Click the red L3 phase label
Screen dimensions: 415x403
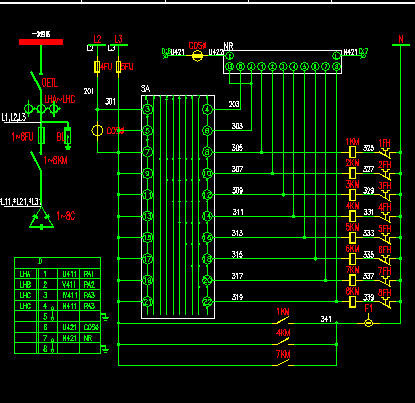coord(119,39)
